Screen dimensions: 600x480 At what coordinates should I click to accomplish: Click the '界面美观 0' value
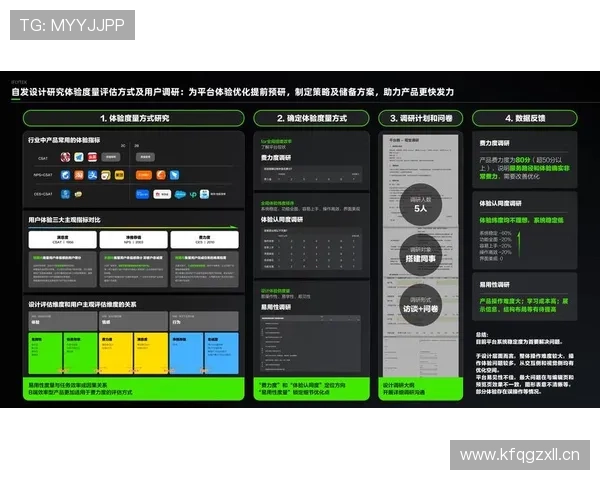pyautogui.click(x=491, y=259)
